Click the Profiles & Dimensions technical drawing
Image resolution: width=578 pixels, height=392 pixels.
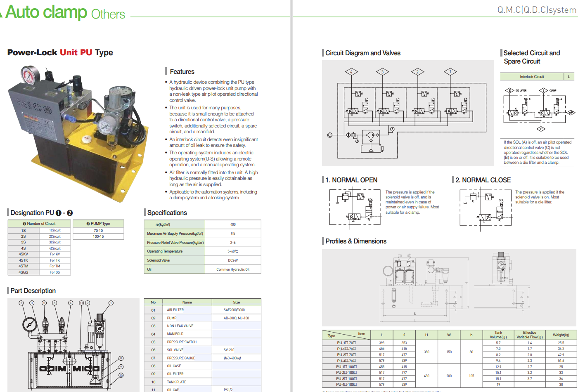448,288
